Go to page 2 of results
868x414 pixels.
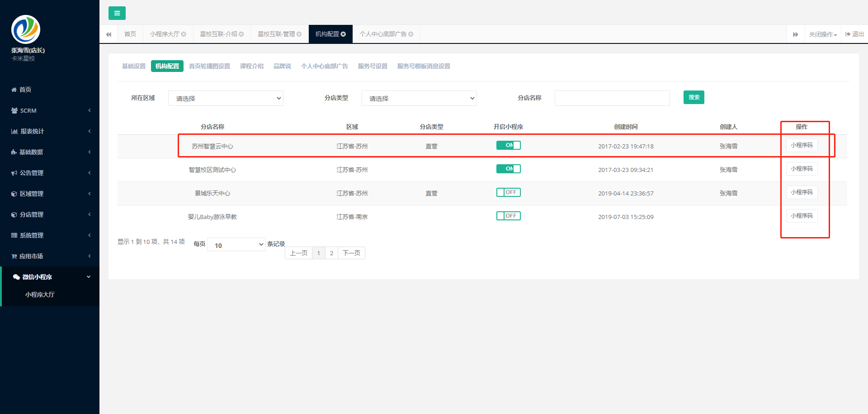(x=331, y=253)
